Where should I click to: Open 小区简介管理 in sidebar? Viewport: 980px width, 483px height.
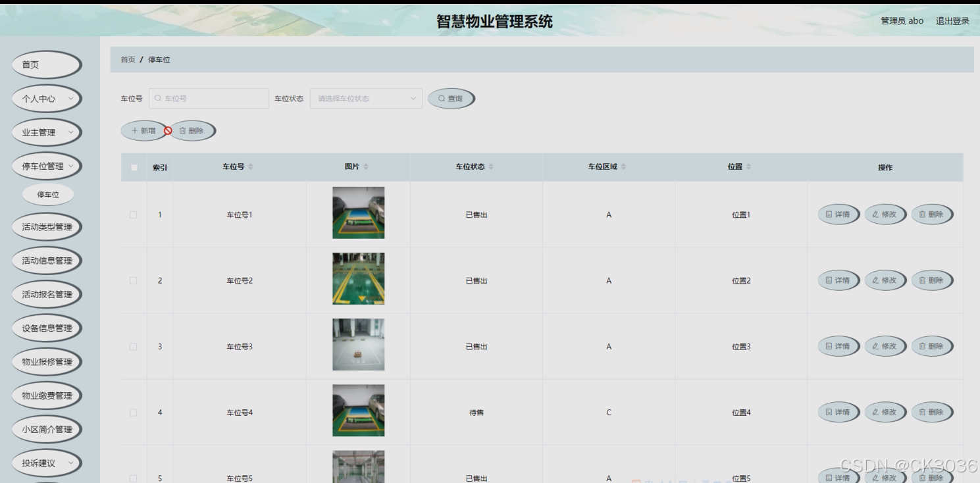pos(47,429)
